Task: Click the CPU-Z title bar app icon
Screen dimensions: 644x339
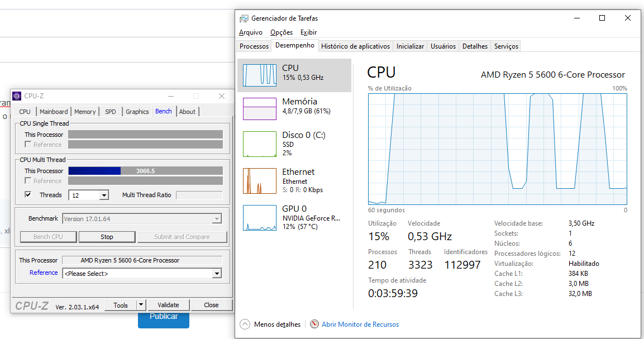Action: [17, 96]
